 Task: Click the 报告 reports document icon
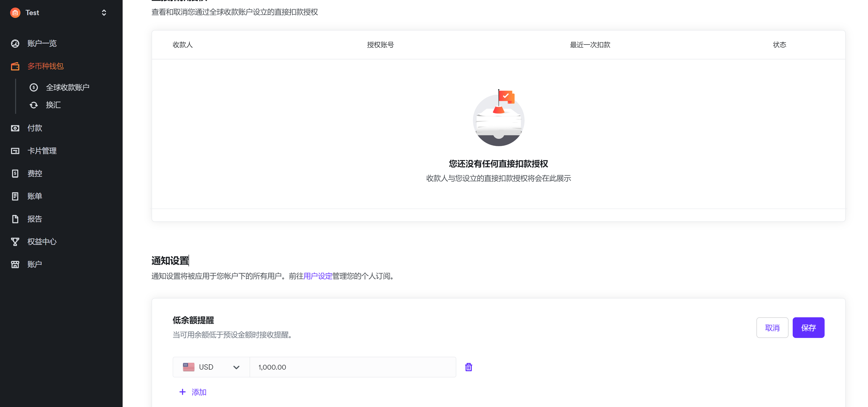[15, 219]
